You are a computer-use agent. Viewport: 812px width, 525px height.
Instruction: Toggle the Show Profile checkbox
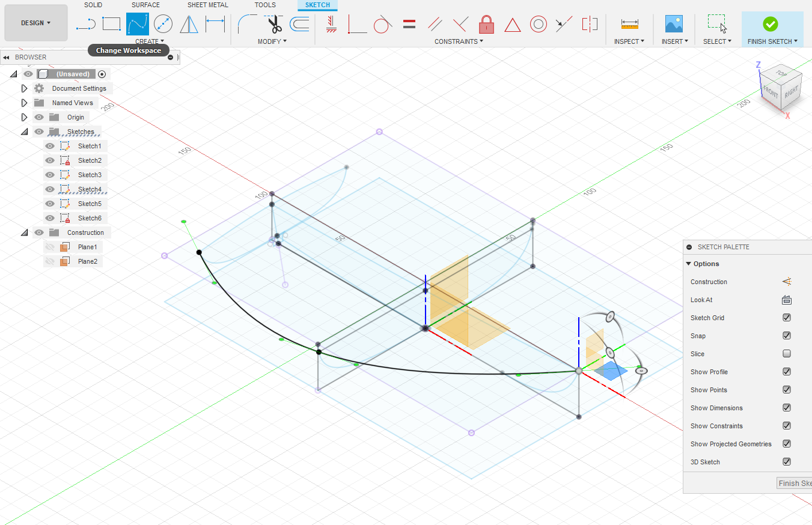pos(787,372)
